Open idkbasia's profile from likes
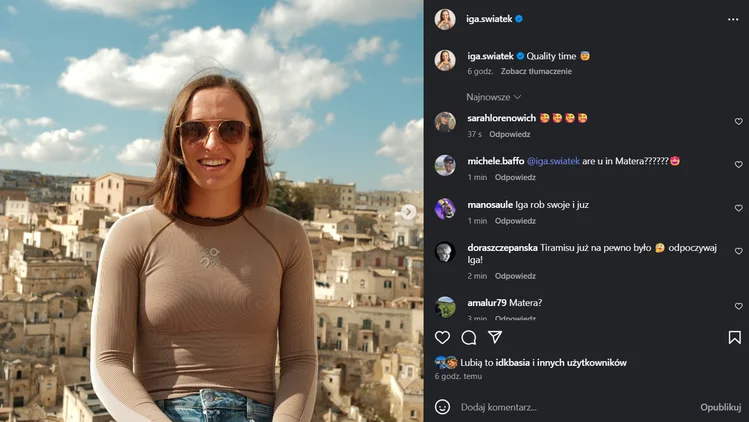The width and height of the screenshot is (749, 422). coord(514,362)
